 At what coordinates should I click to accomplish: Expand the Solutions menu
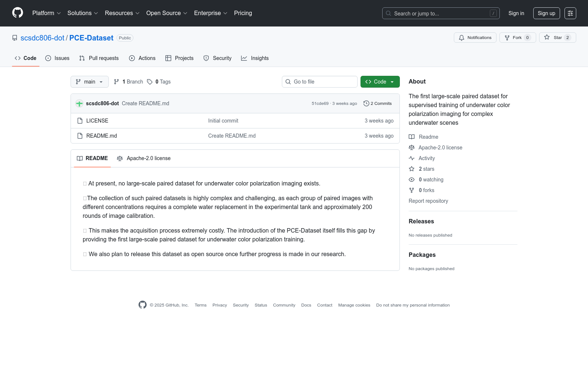pos(83,13)
